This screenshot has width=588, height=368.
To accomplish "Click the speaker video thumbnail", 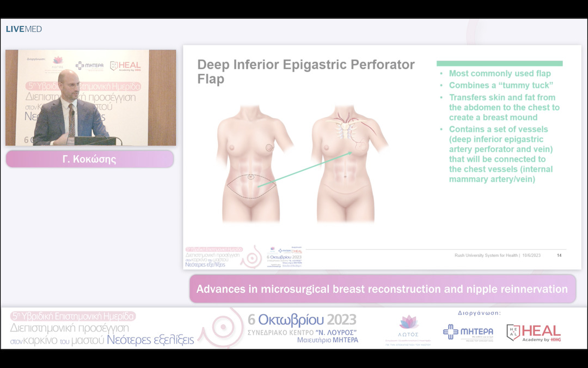I will pos(90,97).
